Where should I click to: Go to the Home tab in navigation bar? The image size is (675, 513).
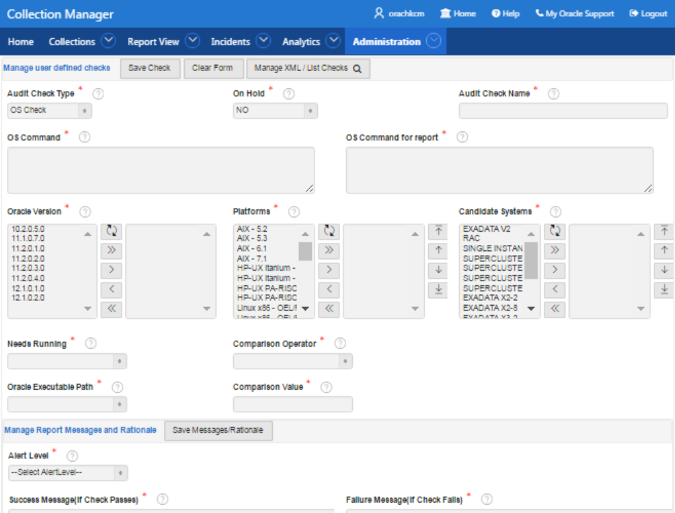tap(21, 42)
